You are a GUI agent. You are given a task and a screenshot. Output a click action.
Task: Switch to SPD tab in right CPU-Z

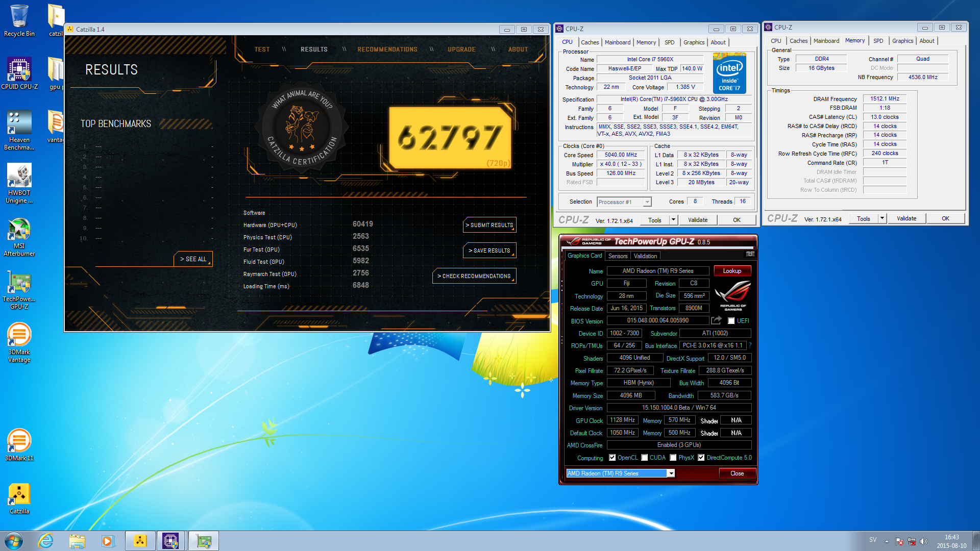click(x=878, y=41)
